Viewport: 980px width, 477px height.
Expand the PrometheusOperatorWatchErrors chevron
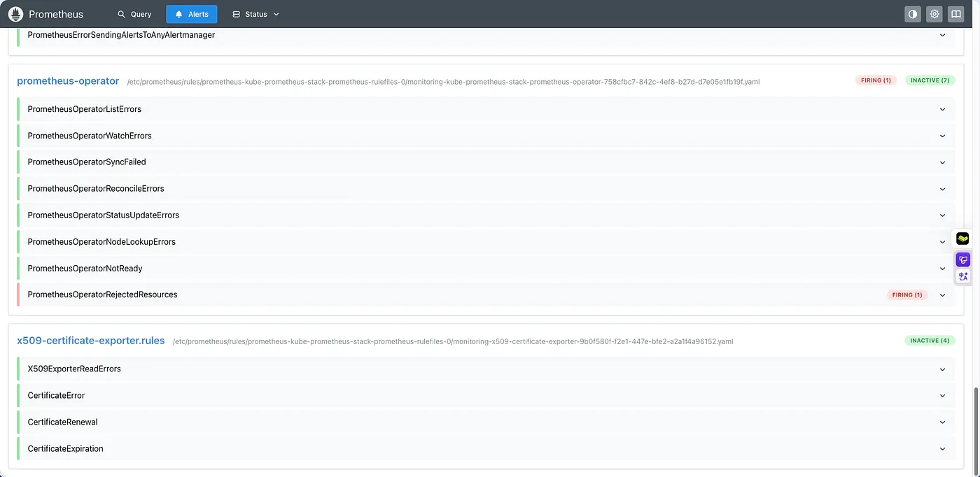942,136
